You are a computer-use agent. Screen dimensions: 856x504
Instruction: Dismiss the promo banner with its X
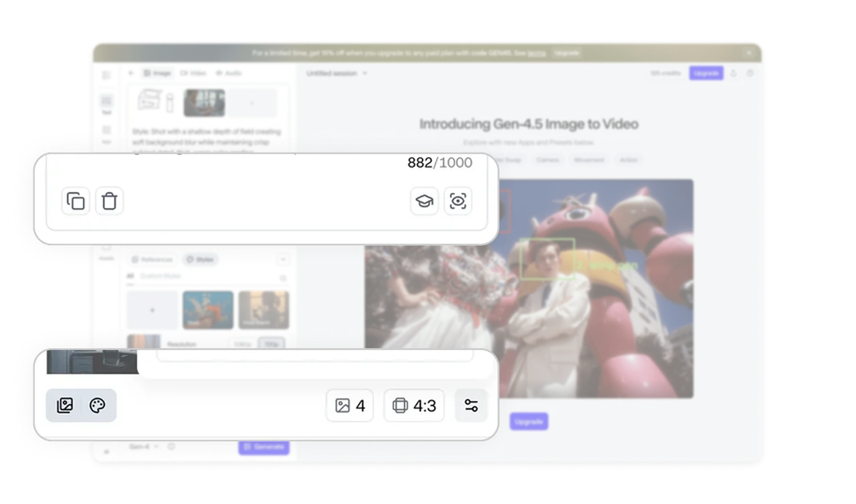click(x=750, y=53)
